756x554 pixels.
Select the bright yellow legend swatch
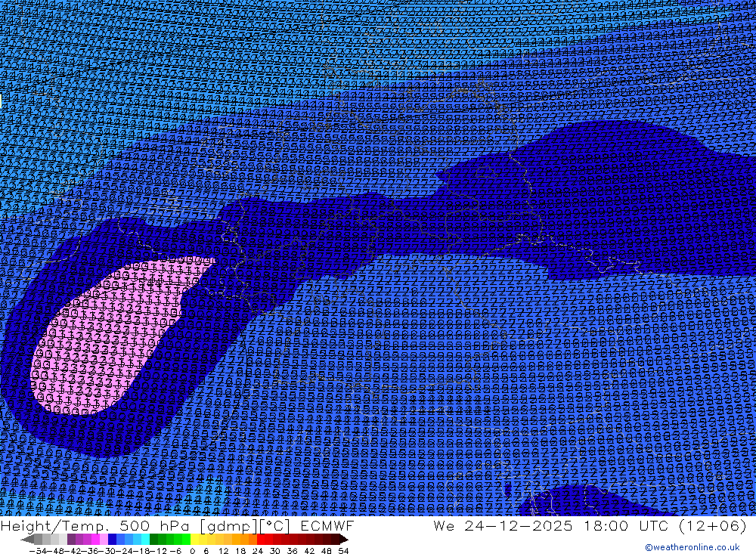tap(194, 540)
